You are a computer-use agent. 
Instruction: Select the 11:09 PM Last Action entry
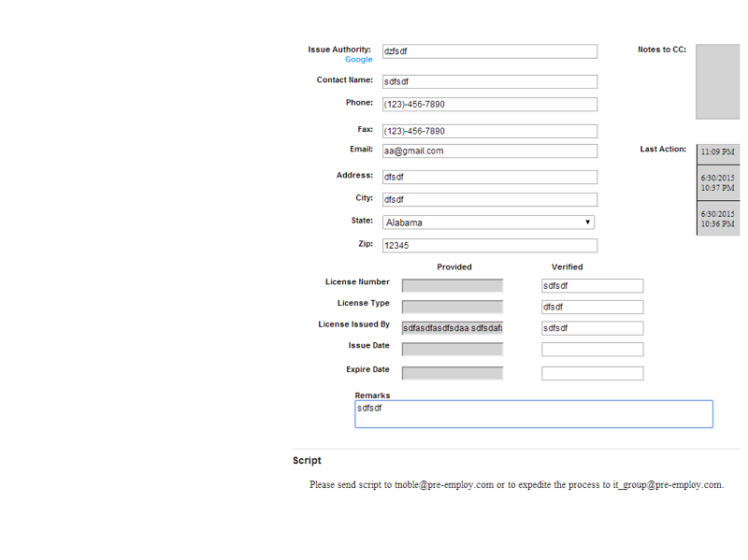click(718, 154)
